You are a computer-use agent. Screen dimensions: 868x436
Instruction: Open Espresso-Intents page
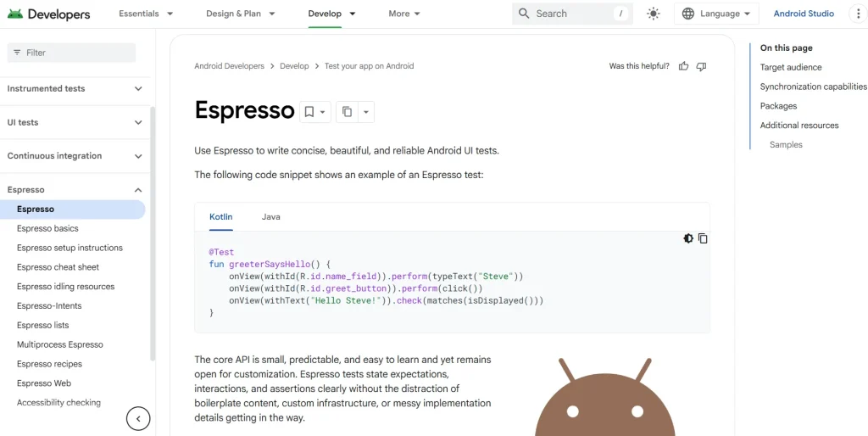49,306
